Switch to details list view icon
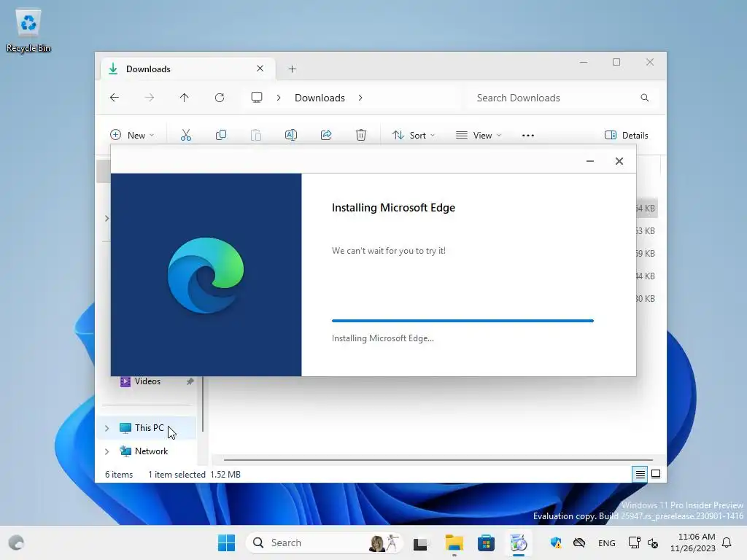This screenshot has height=560, width=747. [640, 474]
